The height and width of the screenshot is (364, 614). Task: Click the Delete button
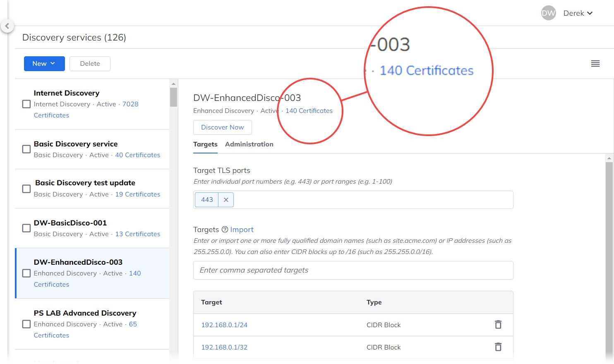pyautogui.click(x=90, y=64)
